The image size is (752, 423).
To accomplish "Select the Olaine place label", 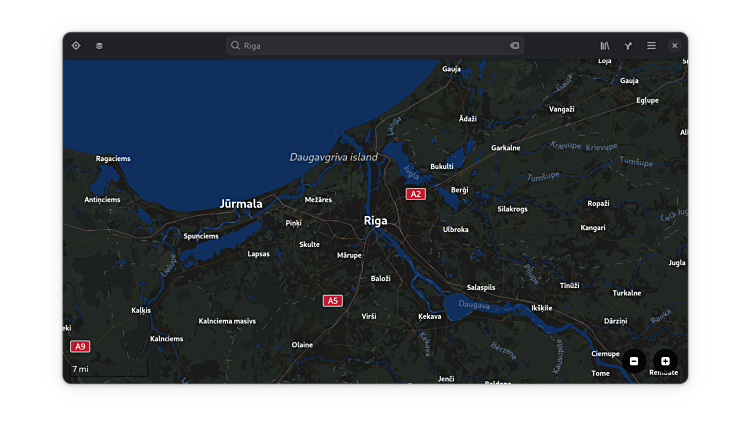I will (x=302, y=345).
